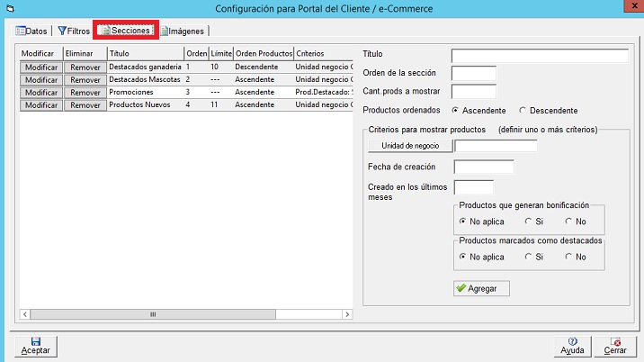The height and width of the screenshot is (362, 644).
Task: Select Descendente for products order
Action: (x=523, y=110)
